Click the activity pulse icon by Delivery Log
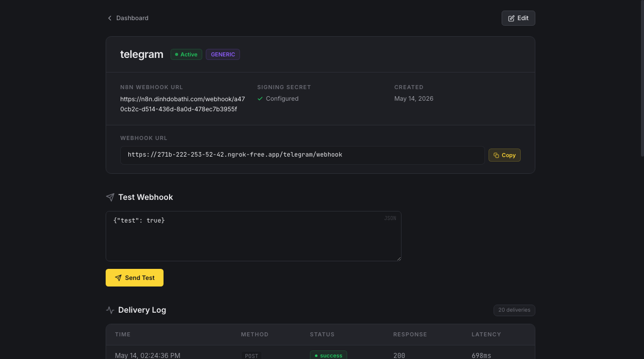 [x=110, y=310]
